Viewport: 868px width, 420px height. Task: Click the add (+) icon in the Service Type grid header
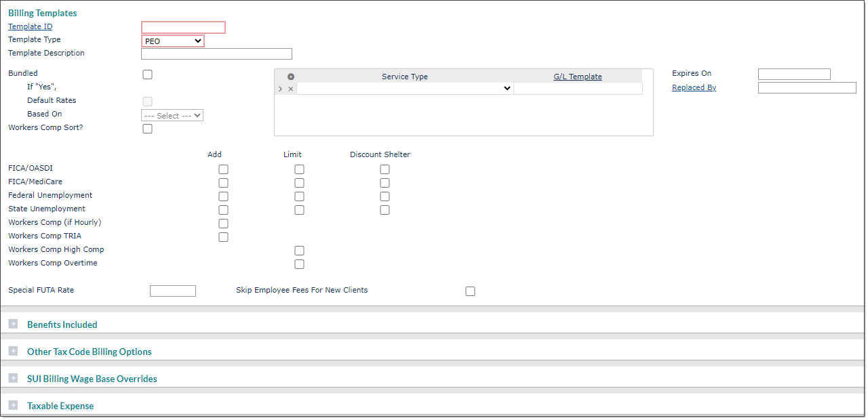click(x=290, y=76)
